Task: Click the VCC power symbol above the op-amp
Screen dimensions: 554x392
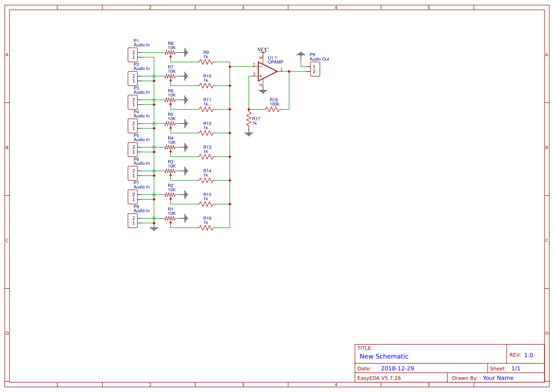Action: pyautogui.click(x=263, y=52)
